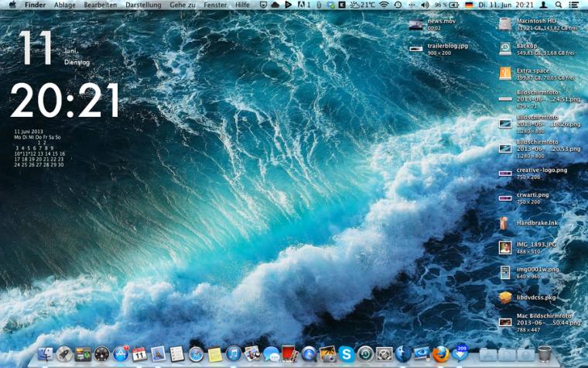Select the Extra space drive
Screen dimensions: 588x368
click(x=505, y=74)
